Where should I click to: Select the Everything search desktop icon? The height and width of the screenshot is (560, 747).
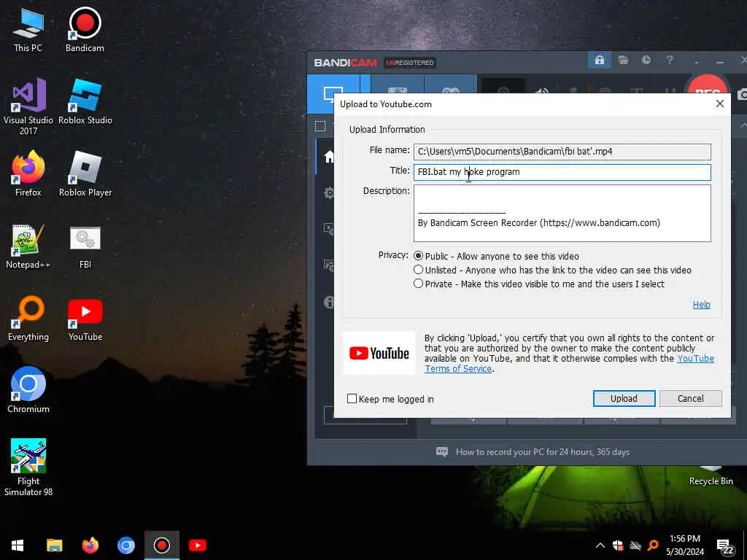28,319
